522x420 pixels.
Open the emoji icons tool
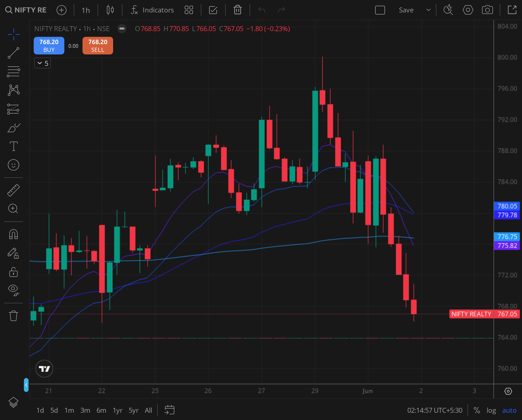click(x=13, y=165)
